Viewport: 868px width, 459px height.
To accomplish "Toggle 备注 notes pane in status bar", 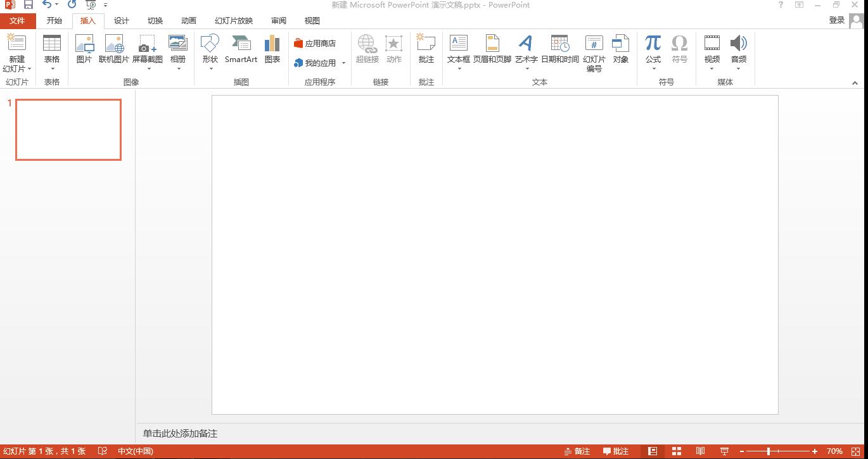I will click(577, 451).
